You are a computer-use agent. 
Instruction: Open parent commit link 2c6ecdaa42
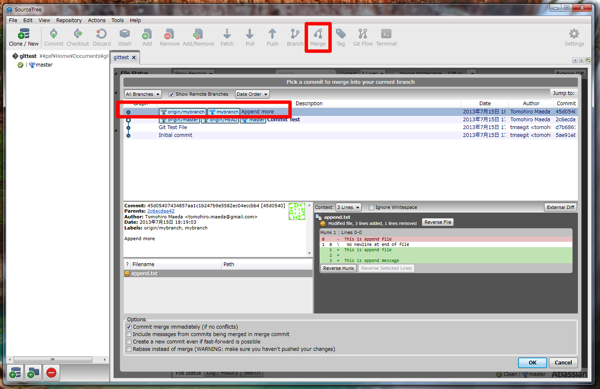[161, 211]
